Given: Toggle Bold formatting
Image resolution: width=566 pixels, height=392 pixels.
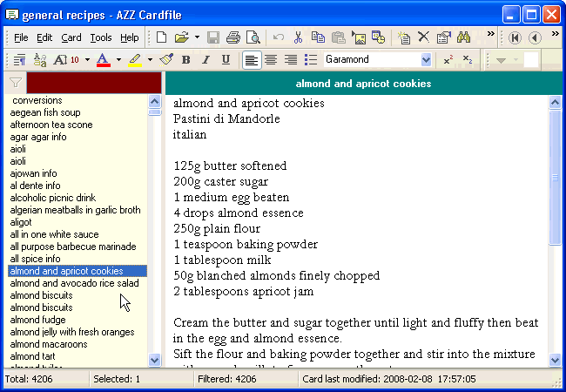Looking at the screenshot, I should (185, 59).
